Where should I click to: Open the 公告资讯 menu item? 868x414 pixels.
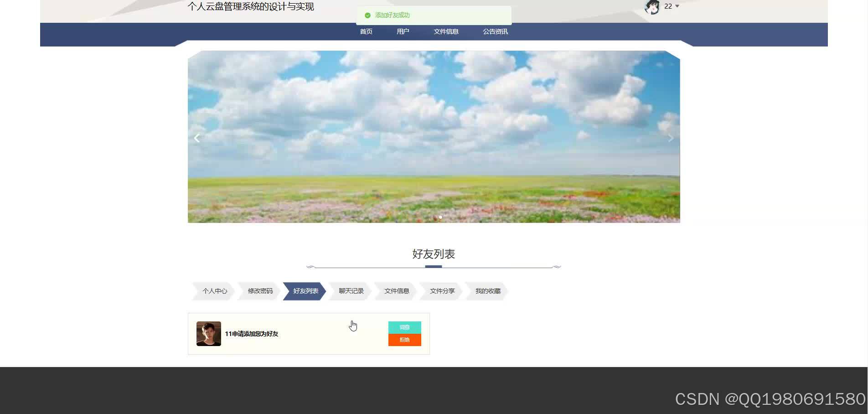pos(496,31)
